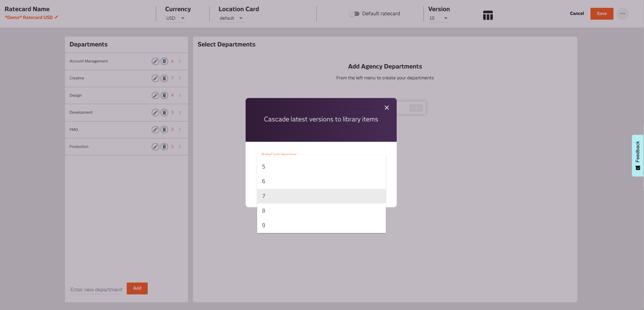Click trash icon for Development department

pos(164,113)
